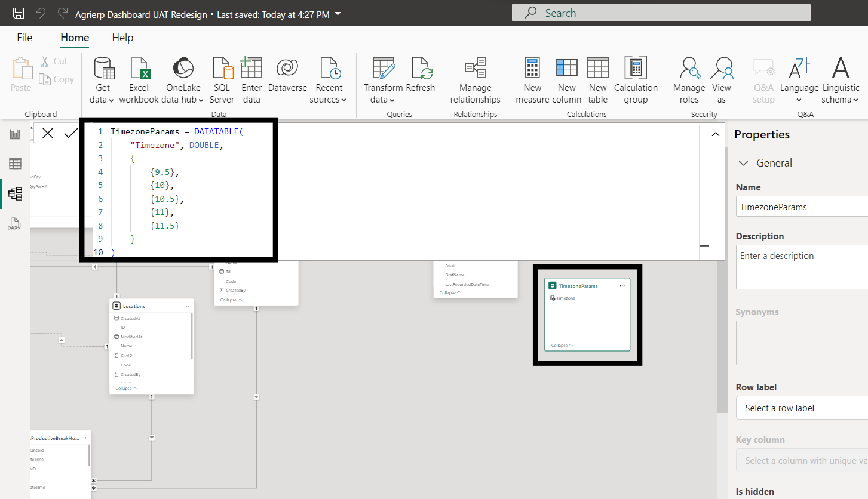Connect to SQL Server
Screen dimensions: 868x499
pos(222,78)
